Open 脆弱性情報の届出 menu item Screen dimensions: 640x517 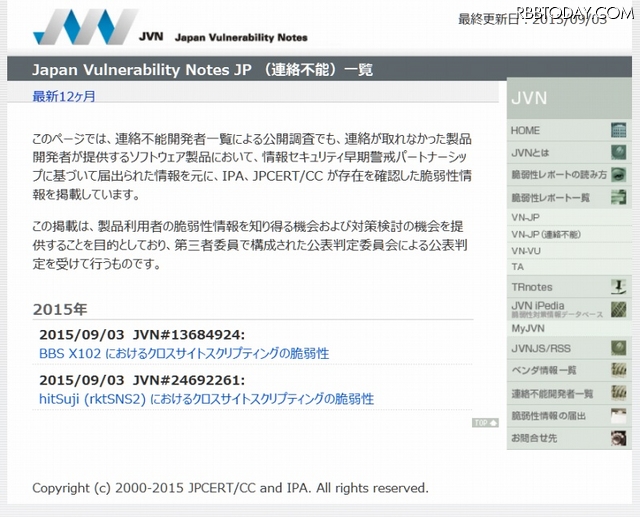[569, 416]
